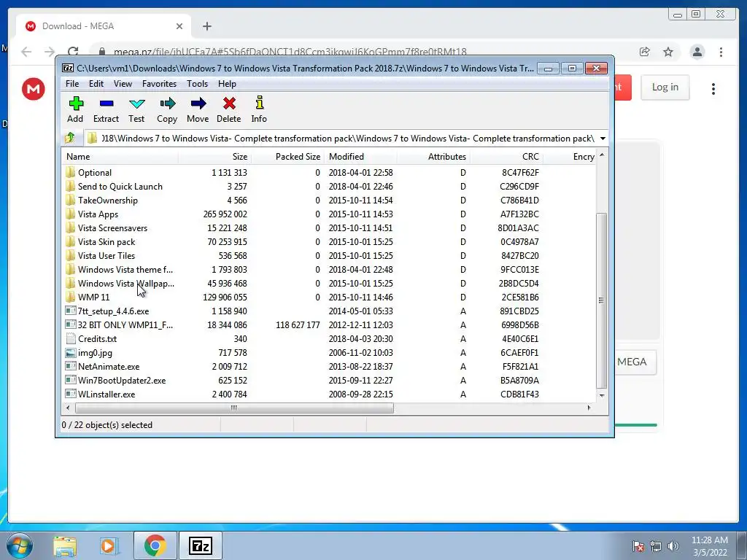
Task: Open the View menu
Action: (123, 84)
